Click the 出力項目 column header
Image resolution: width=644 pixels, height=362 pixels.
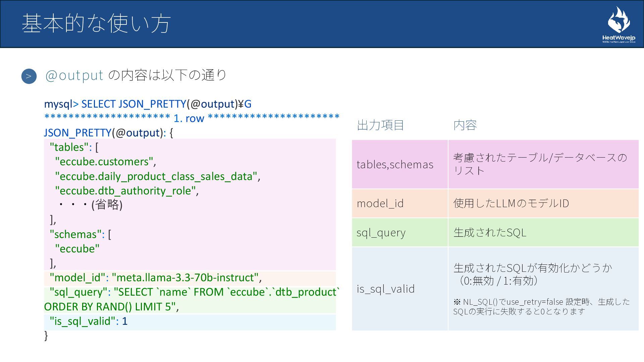click(380, 125)
